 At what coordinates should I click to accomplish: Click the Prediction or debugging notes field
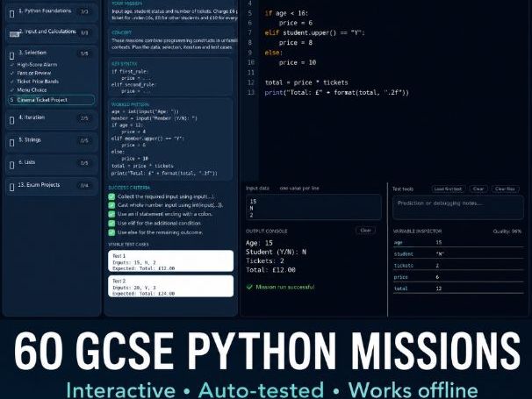(458, 208)
